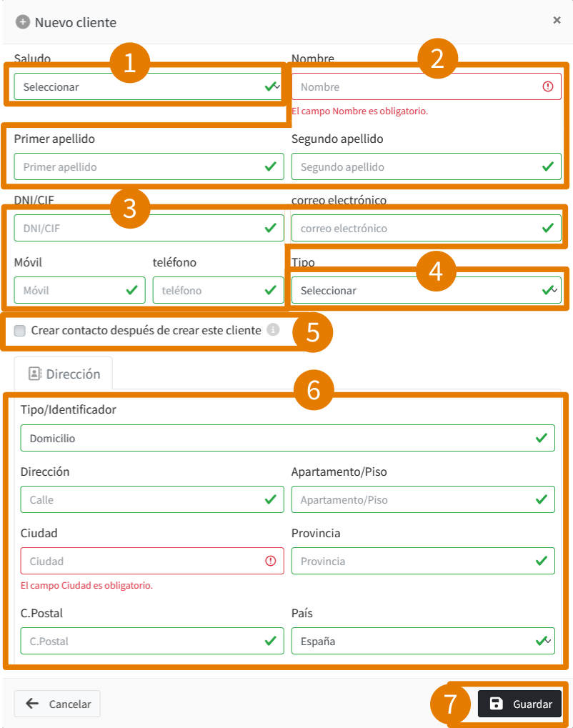Click the error icon in Nombre field

click(548, 86)
